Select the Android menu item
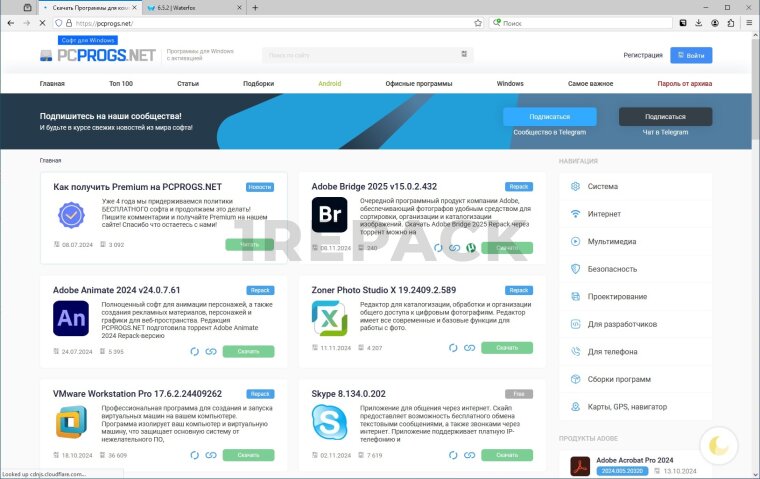 [x=329, y=84]
